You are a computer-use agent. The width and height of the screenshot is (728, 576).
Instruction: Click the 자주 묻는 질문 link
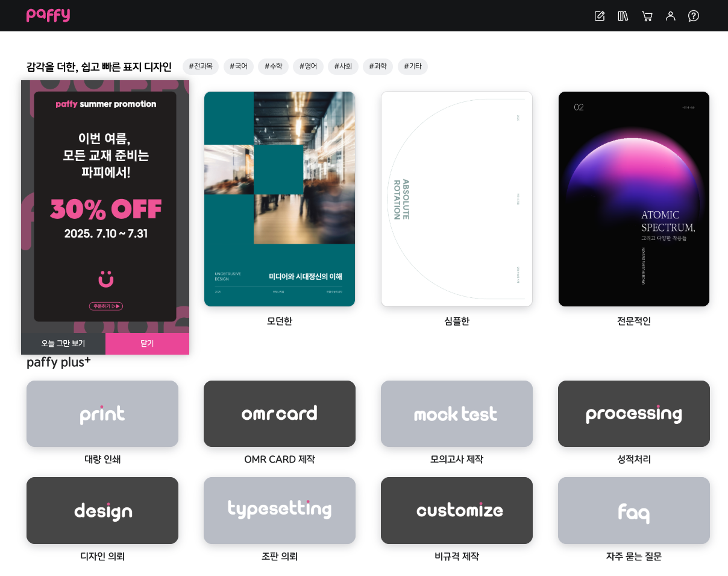click(634, 557)
